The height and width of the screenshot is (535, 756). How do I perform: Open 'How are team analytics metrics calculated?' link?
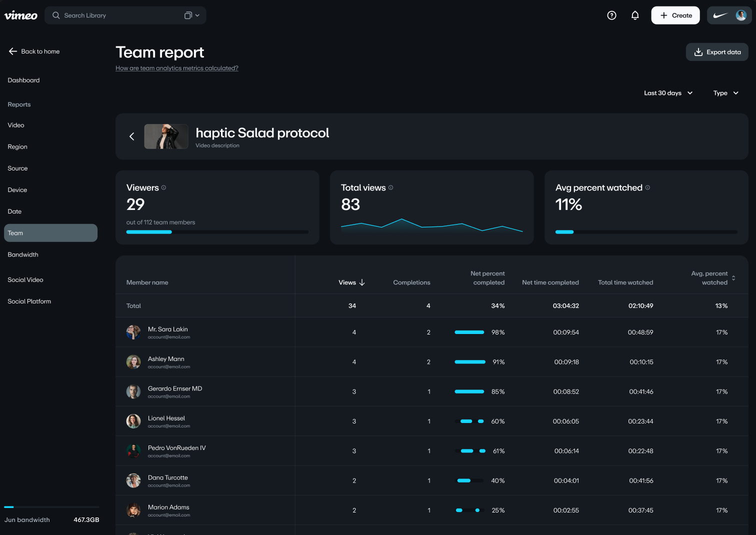[176, 68]
